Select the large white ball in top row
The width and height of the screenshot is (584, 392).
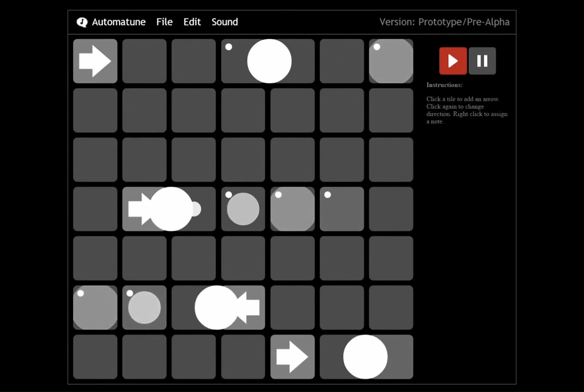coord(269,61)
